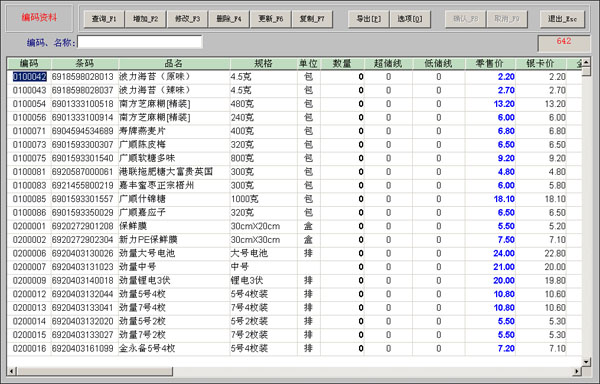Click the 更新_F6 refresh button
Screen dimensions: 600x384
(271, 19)
